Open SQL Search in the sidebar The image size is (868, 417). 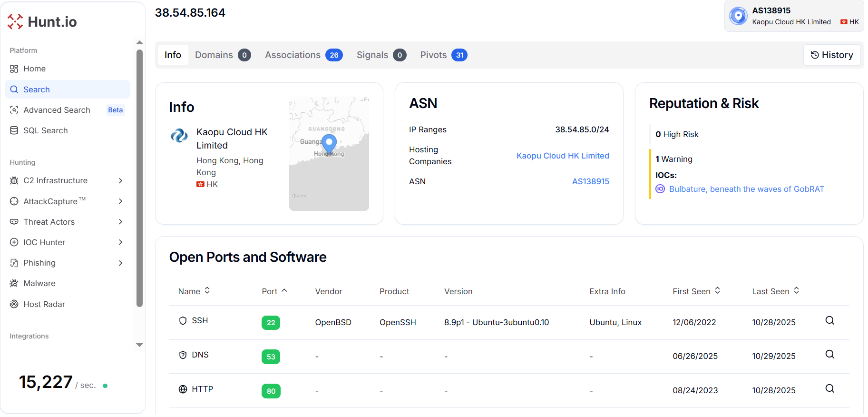click(45, 130)
